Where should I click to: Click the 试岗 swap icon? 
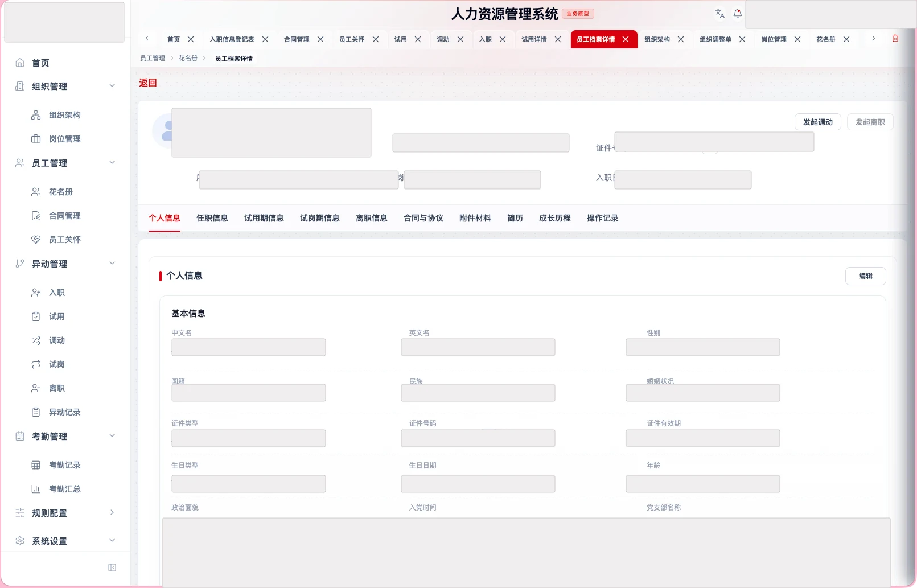[36, 364]
